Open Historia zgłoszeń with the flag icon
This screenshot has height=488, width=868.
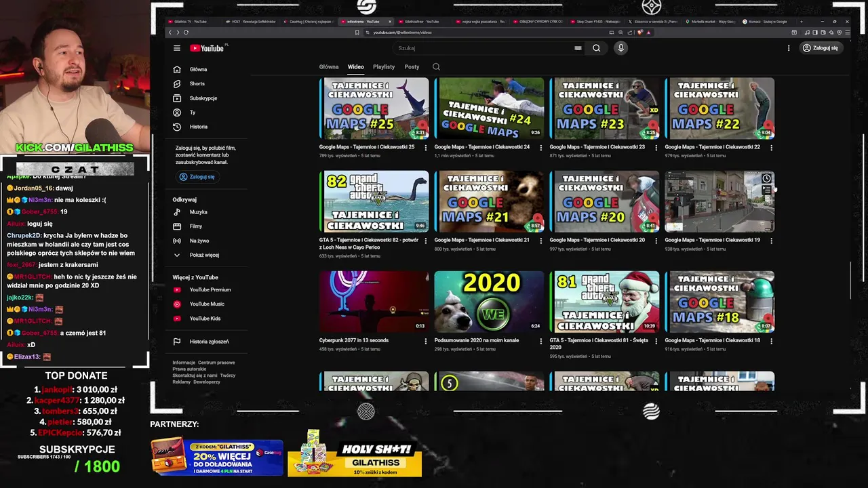click(x=208, y=342)
